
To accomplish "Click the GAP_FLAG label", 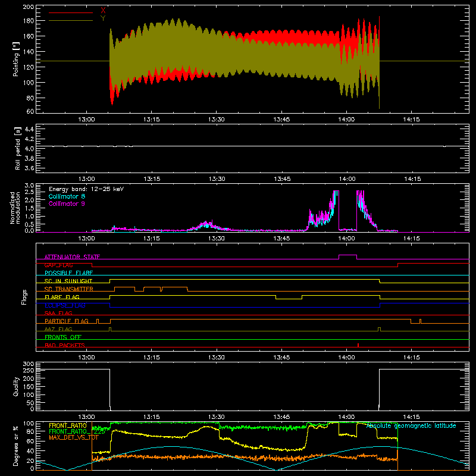I will pos(58,265).
